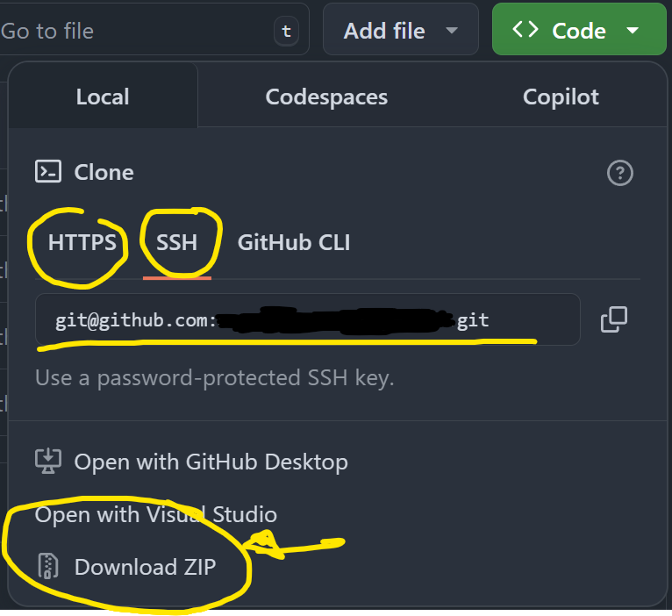The height and width of the screenshot is (616, 672).
Task: Copy the SSH clone URL to clipboard
Action: click(613, 319)
